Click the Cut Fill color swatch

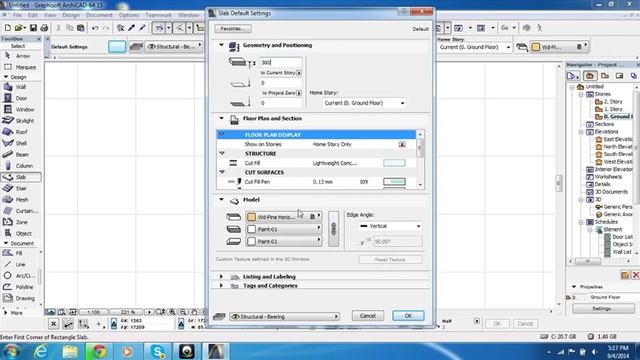pyautogui.click(x=394, y=163)
